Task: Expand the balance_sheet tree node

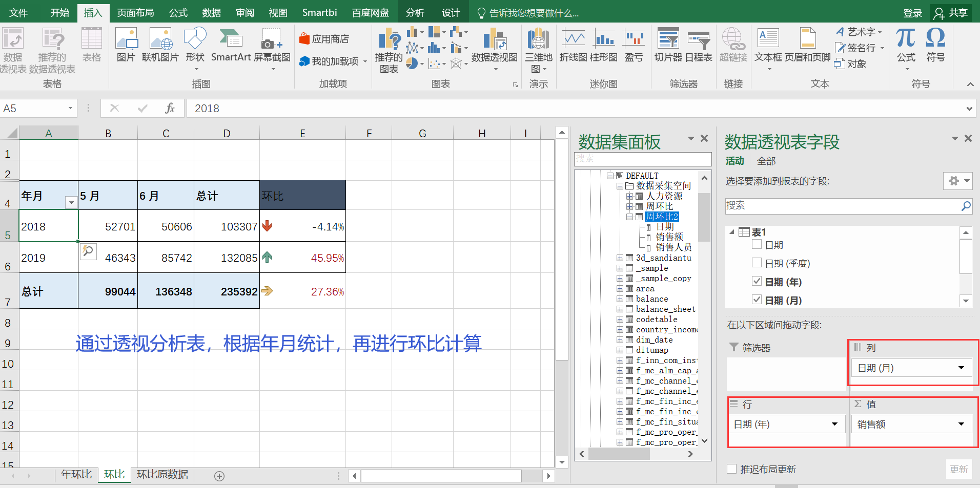Action: (620, 309)
